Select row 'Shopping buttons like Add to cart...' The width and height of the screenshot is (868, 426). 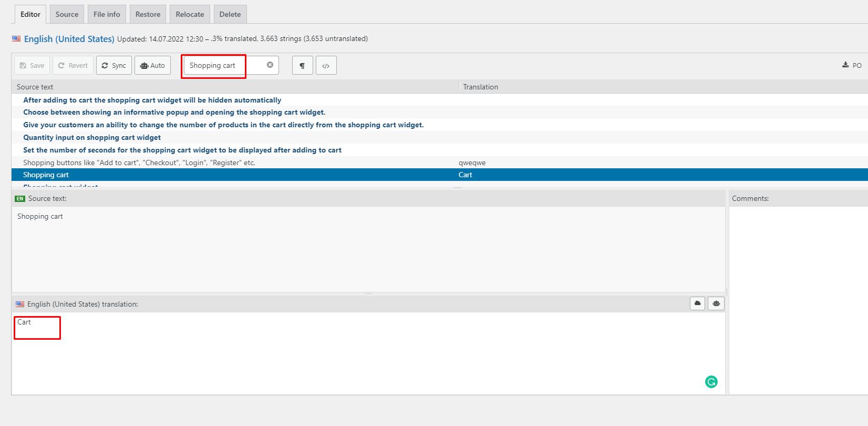(x=440, y=163)
